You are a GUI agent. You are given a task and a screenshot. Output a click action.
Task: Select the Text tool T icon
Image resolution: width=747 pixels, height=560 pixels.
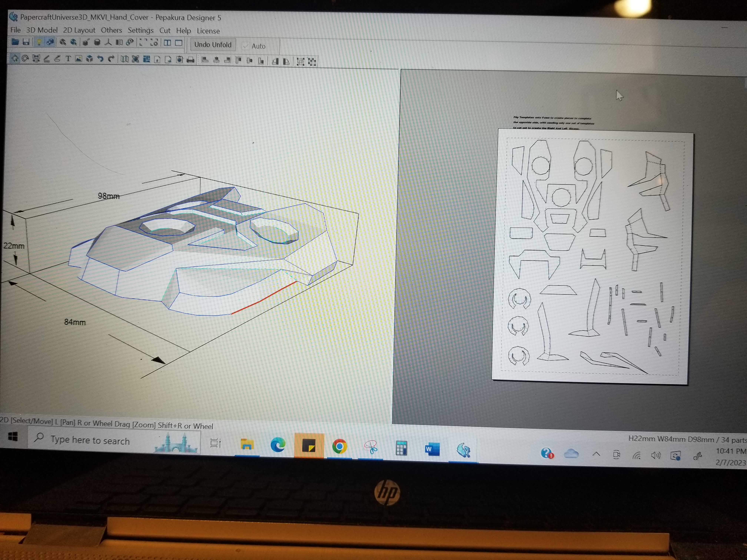(68, 59)
